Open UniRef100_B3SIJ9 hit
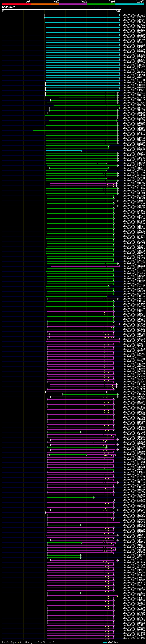 coord(134,196)
